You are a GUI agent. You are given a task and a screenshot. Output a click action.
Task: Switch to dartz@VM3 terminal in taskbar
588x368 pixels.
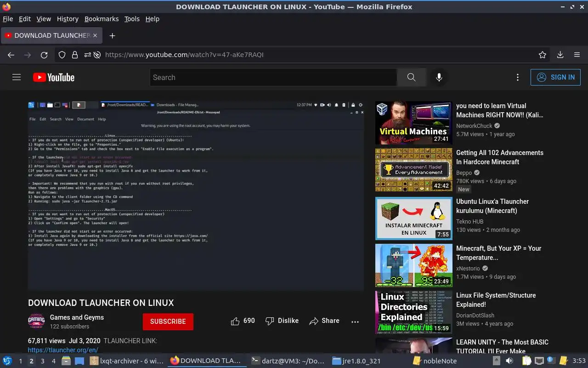(x=288, y=361)
